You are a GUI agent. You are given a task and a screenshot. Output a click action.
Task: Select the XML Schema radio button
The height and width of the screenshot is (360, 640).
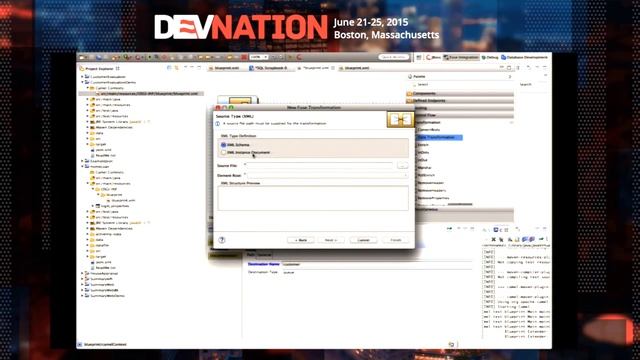[x=223, y=145]
